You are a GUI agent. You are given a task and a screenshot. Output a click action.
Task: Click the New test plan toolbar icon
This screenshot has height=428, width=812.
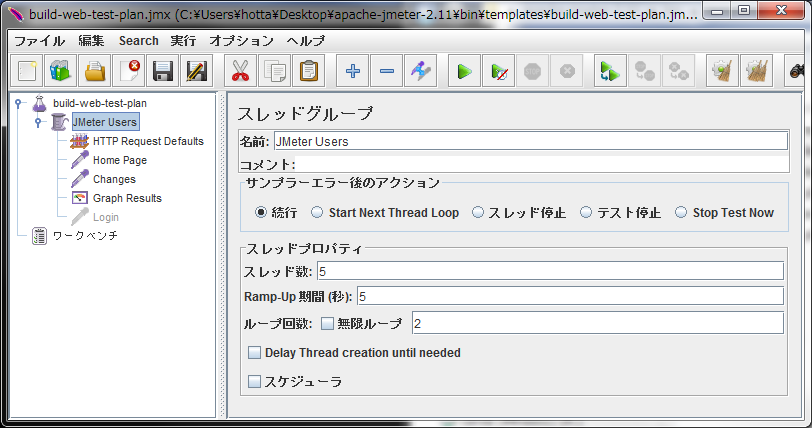pyautogui.click(x=26, y=71)
